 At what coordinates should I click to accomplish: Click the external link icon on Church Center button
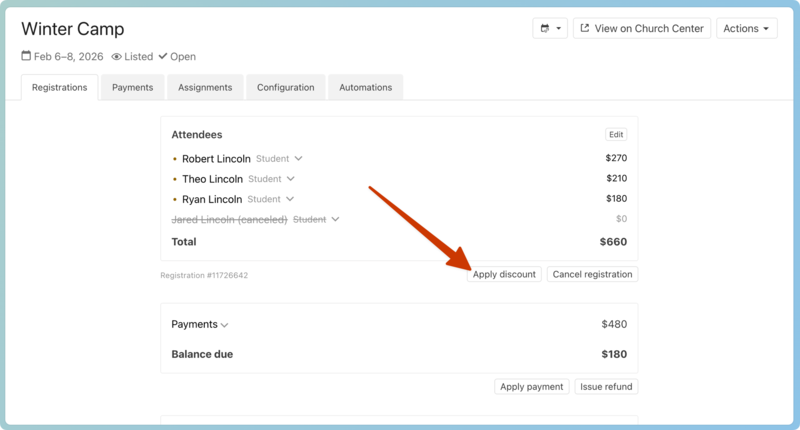click(585, 29)
